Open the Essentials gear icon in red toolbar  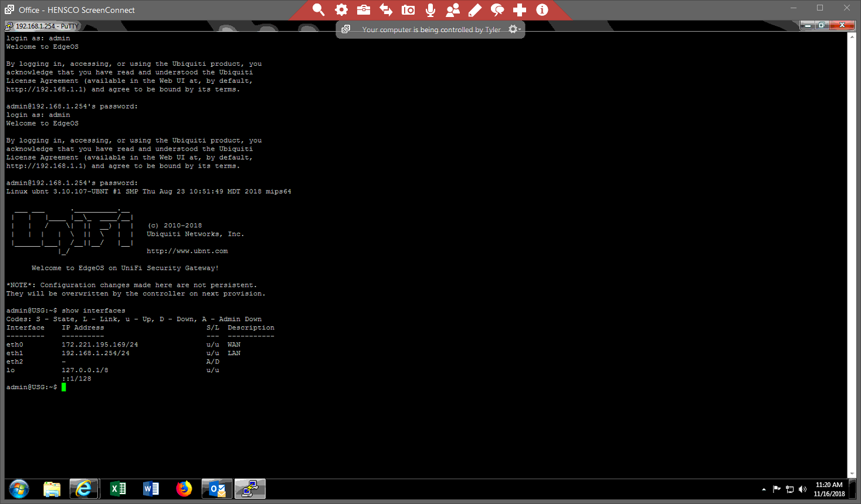(x=341, y=10)
